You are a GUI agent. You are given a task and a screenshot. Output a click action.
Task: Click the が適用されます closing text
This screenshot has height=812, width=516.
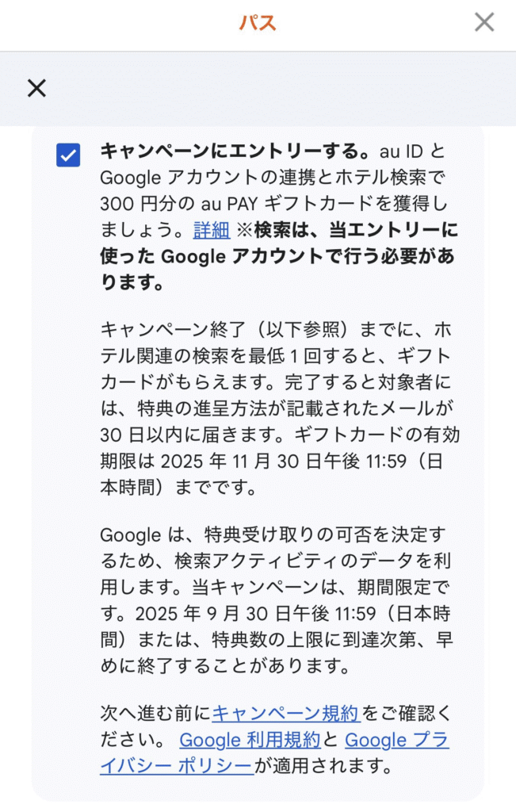coord(323,766)
